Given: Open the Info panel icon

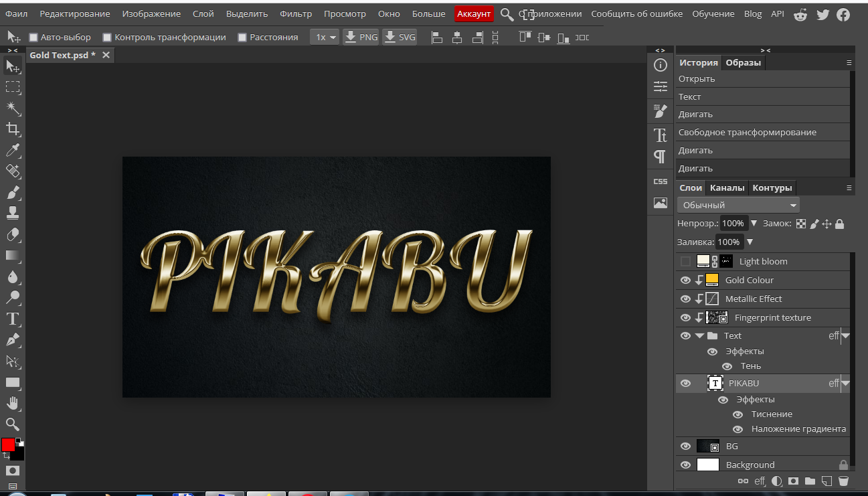Looking at the screenshot, I should point(661,65).
